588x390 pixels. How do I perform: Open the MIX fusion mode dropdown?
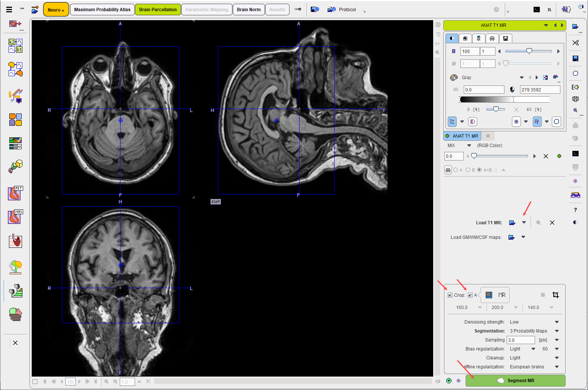[x=469, y=146]
